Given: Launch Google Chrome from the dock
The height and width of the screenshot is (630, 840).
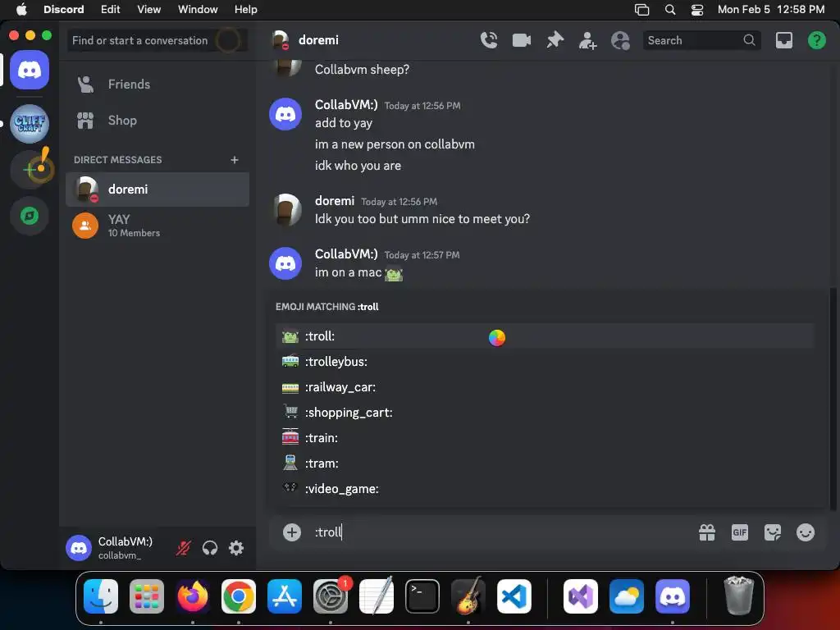Looking at the screenshot, I should pos(239,596).
